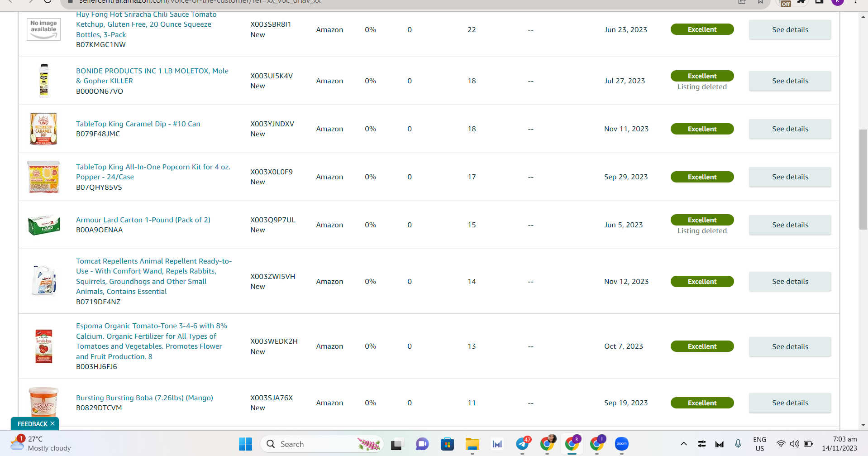This screenshot has width=868, height=456.
Task: See details for Espoma Tomato-Tone row
Action: 790,346
